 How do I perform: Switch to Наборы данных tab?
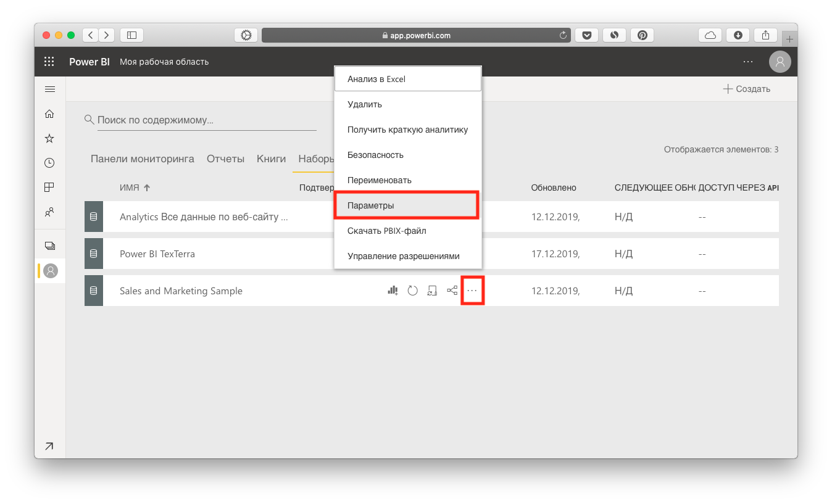point(317,159)
